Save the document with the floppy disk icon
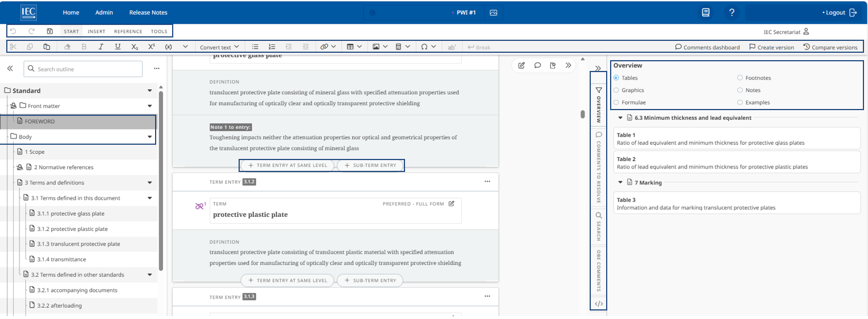The height and width of the screenshot is (319, 868). pyautogui.click(x=50, y=31)
